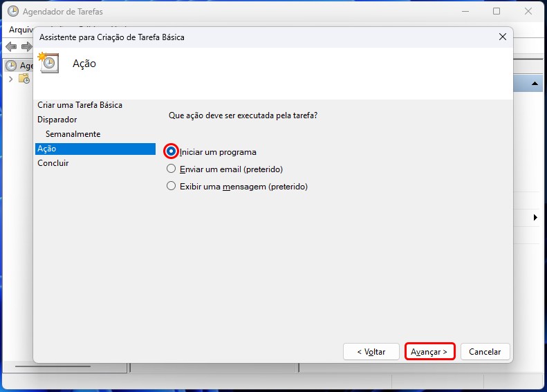The image size is (547, 392).
Task: Open the submenu arrow in actions pane
Action: 535,218
